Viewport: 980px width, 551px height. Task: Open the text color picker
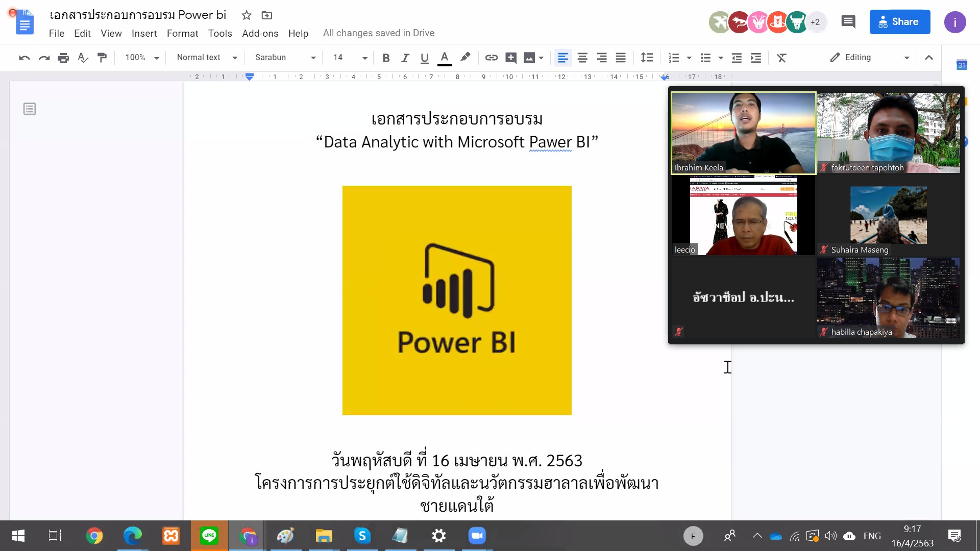pos(445,58)
